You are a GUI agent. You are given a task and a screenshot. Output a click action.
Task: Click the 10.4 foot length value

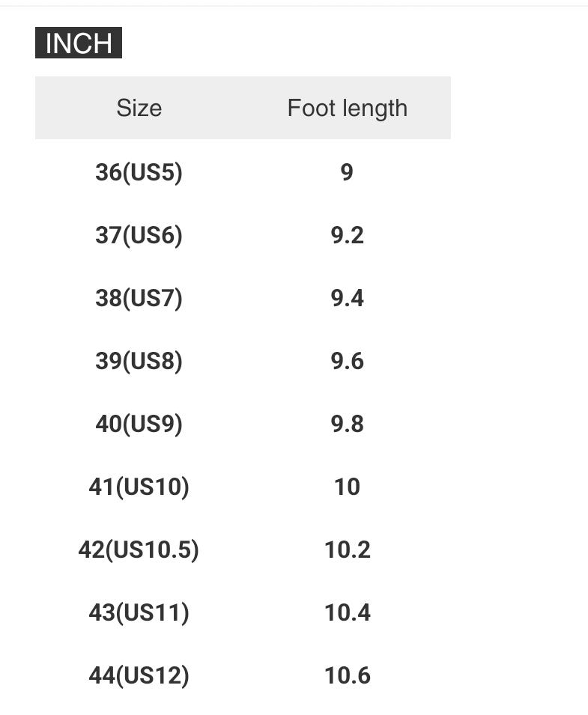(x=348, y=612)
